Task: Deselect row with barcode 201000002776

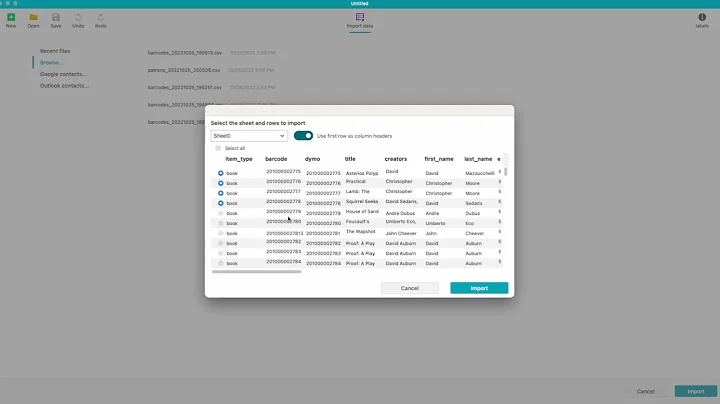Action: coord(220,183)
